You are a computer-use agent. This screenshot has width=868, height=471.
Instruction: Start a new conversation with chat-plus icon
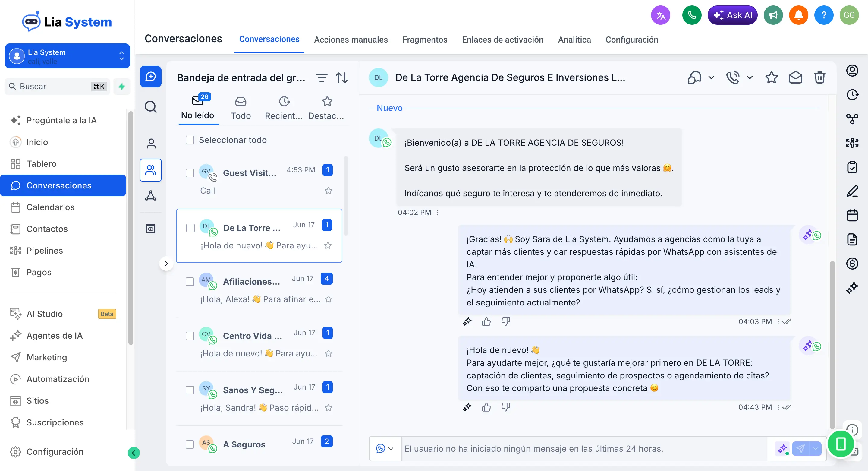point(151,77)
